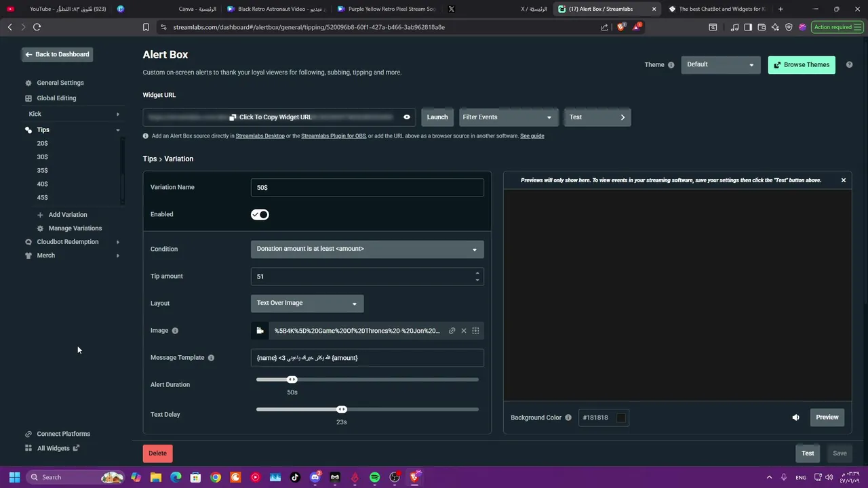
Task: Edit the Variation Name field
Action: 367,188
